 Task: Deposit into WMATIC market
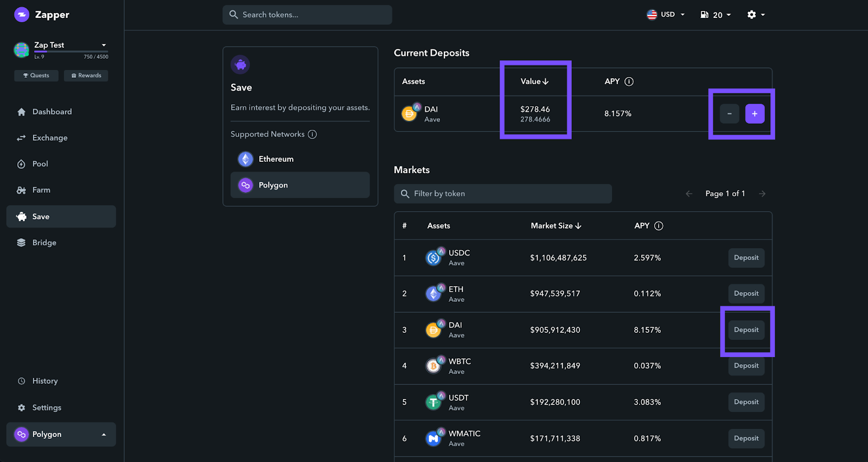tap(746, 439)
